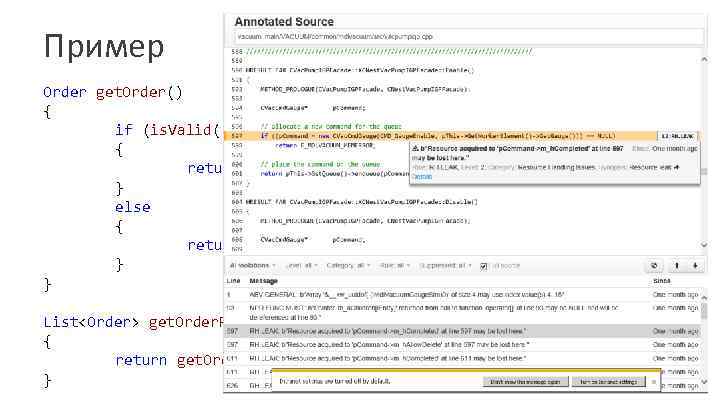Open the 'All violations' filter dropdown

252,265
